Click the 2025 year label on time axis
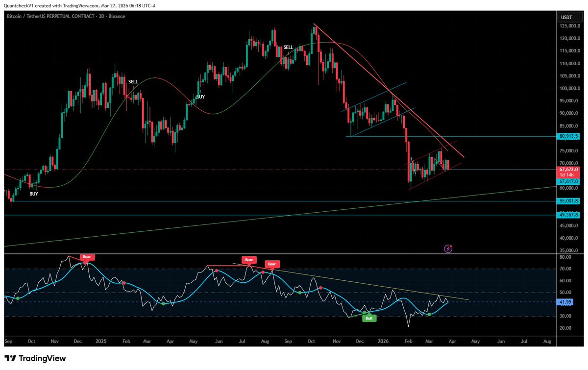 [101, 340]
